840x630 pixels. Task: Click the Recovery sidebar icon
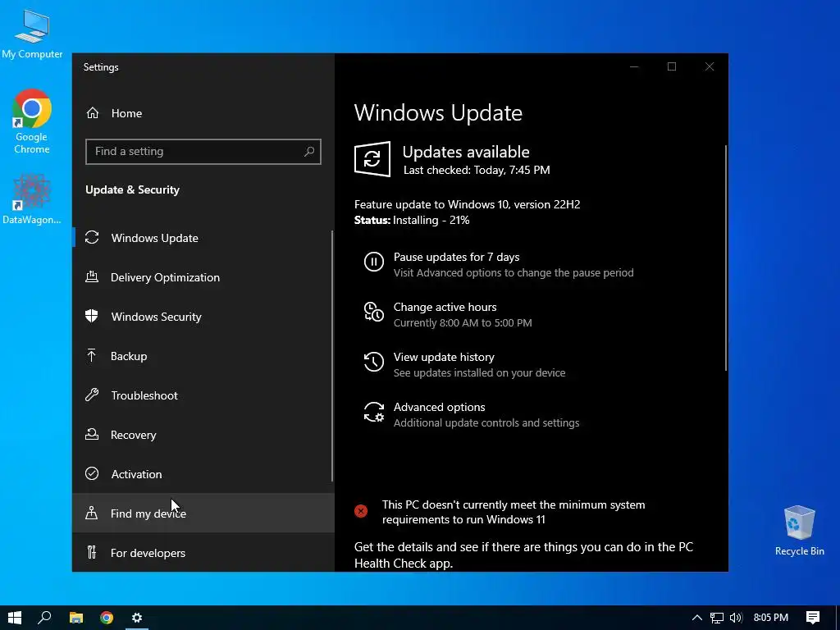pos(92,435)
